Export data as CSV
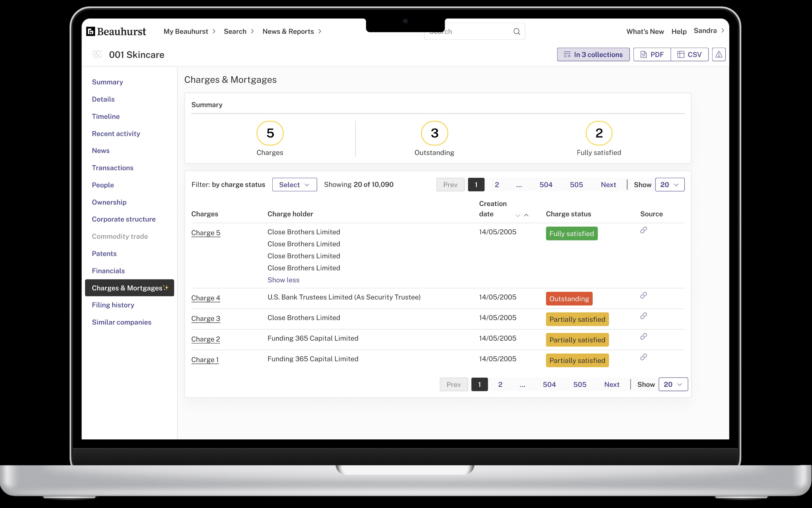 [690, 54]
